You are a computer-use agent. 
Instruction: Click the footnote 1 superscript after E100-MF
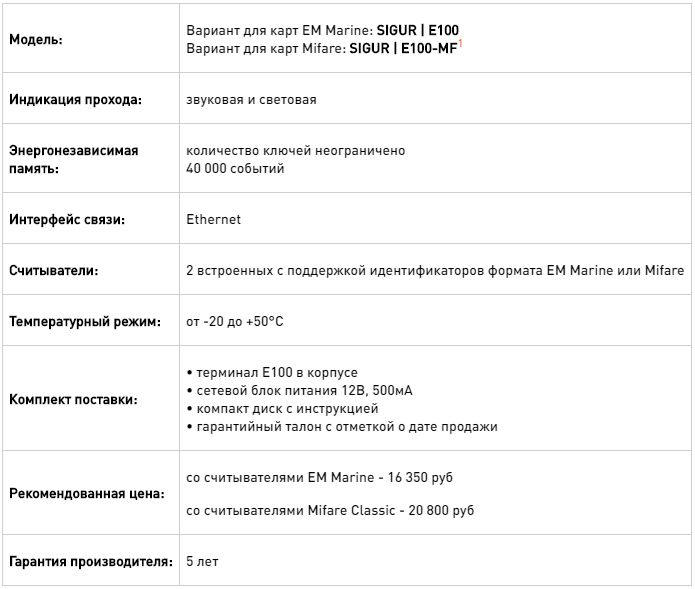(460, 44)
